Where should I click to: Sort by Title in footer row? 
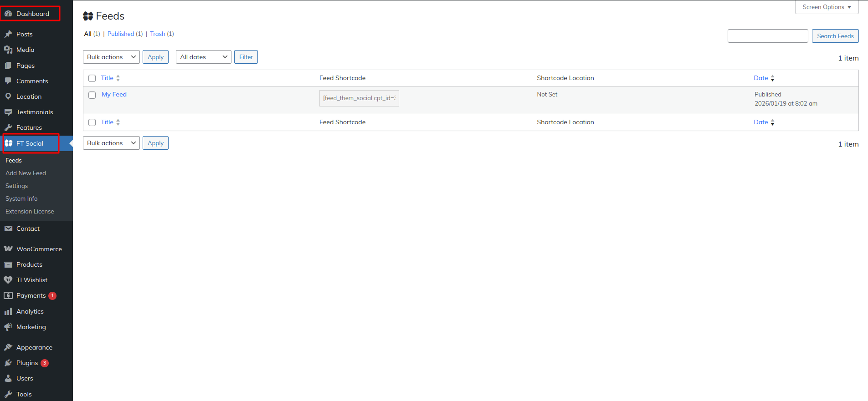(110, 122)
